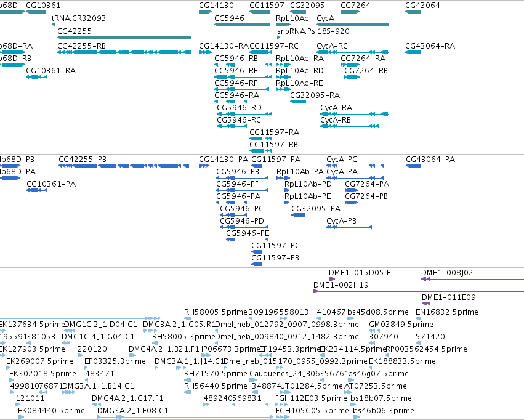
Task: Select the CG42255 gene label
Action: point(75,31)
